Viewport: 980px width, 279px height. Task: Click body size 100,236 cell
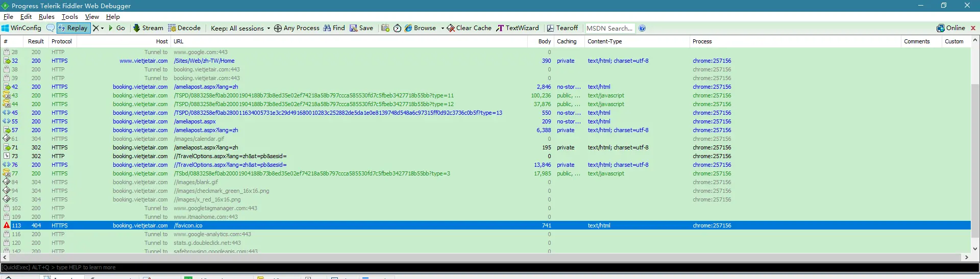click(541, 95)
